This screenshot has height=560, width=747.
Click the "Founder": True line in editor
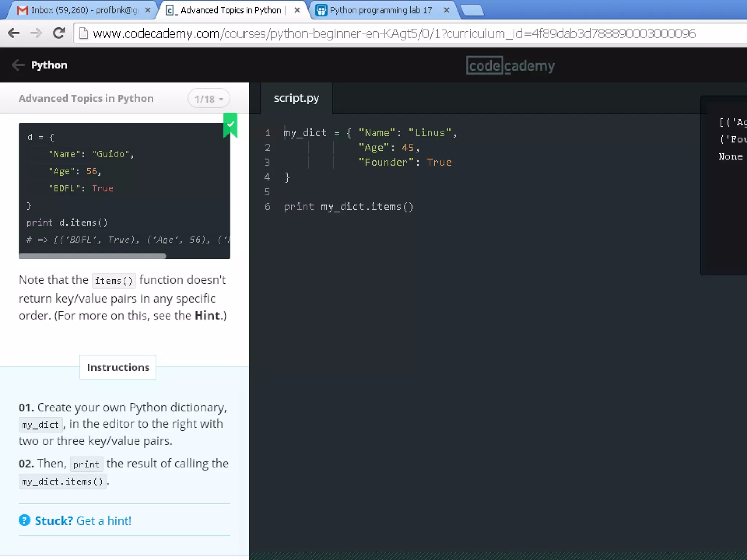tap(405, 162)
